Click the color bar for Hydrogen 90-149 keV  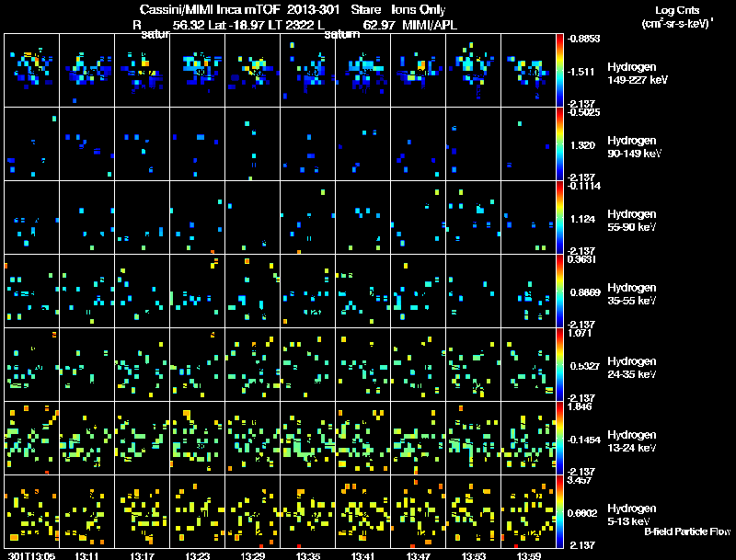coord(561,143)
